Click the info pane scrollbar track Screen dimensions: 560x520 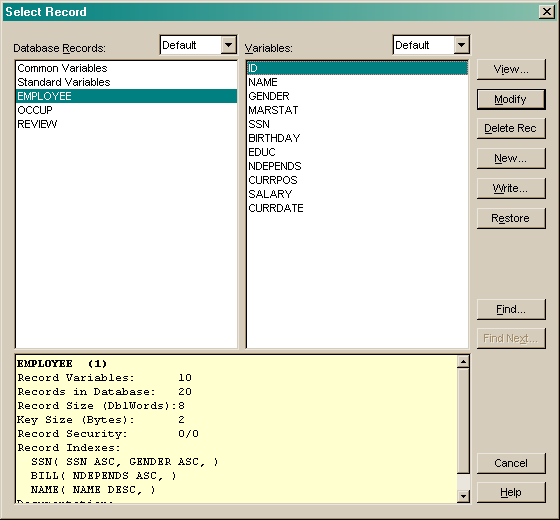click(463, 482)
